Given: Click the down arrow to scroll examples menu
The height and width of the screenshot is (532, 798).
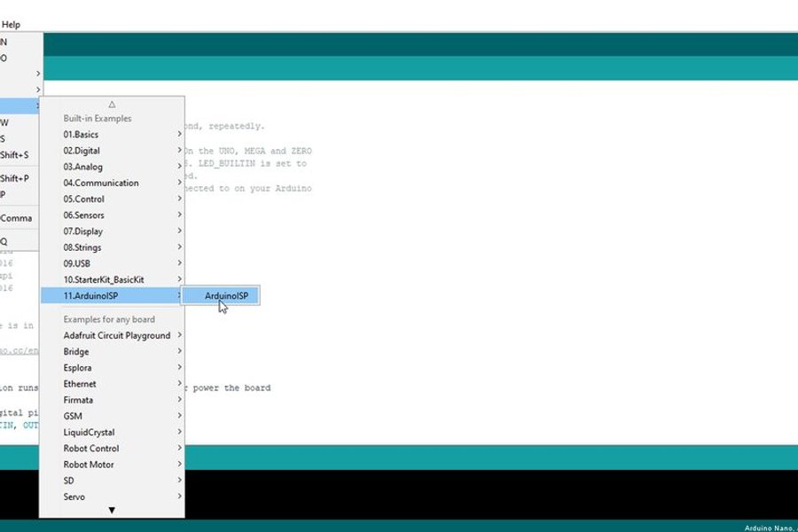Looking at the screenshot, I should tap(112, 510).
